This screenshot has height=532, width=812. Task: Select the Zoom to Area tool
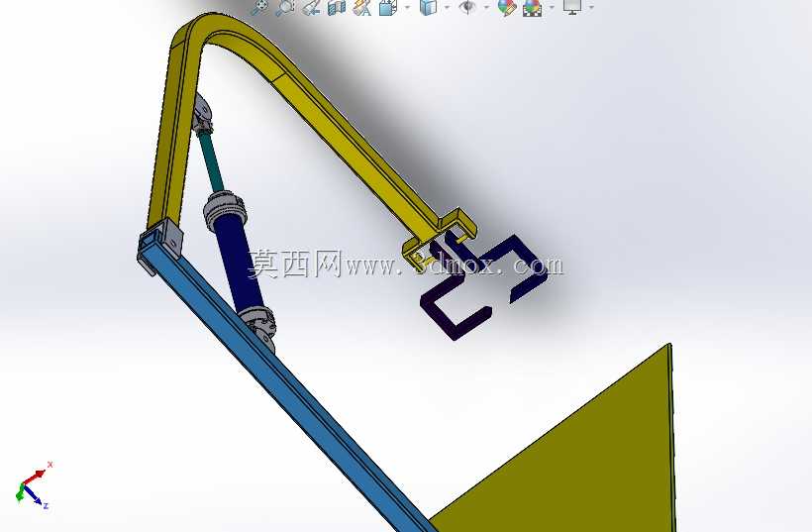click(285, 7)
